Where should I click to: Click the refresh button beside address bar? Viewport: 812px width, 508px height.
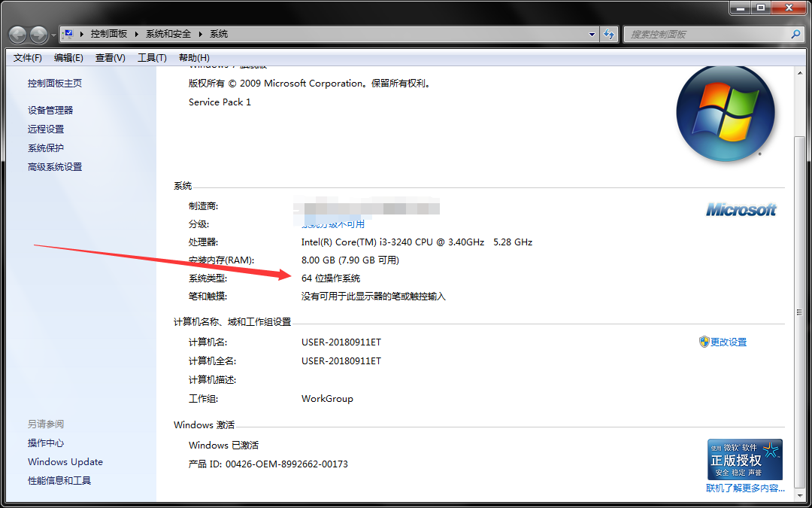point(609,34)
